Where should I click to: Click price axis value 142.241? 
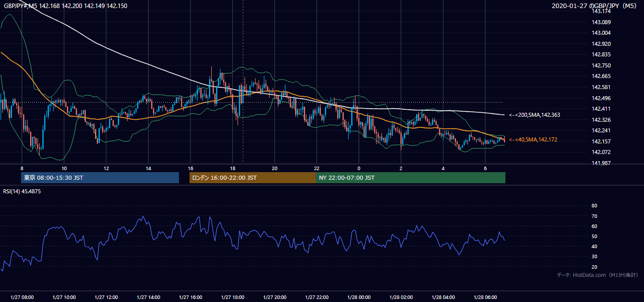point(602,130)
